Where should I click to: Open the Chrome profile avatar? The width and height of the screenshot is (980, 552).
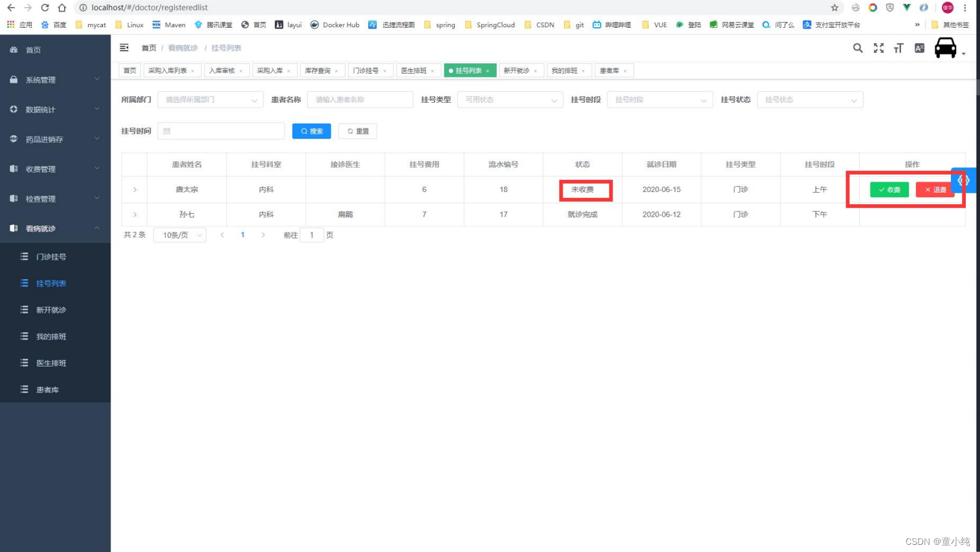pos(948,8)
